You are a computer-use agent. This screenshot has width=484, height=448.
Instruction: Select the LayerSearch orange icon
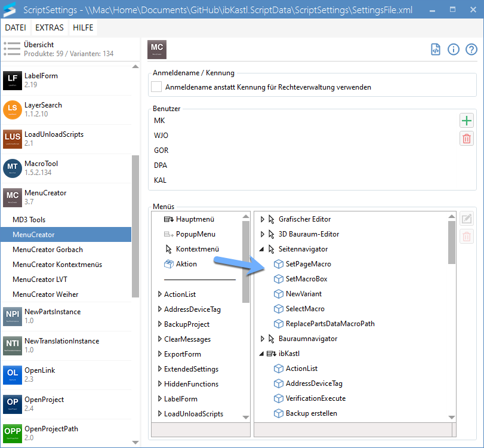13,110
